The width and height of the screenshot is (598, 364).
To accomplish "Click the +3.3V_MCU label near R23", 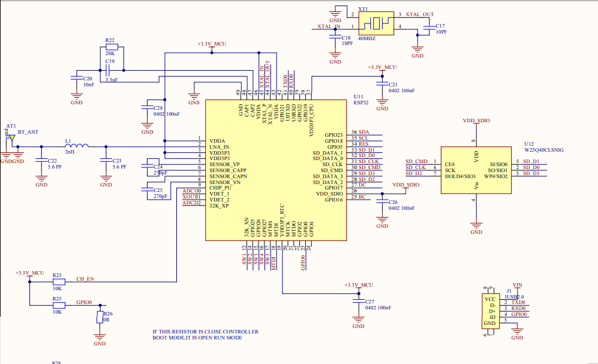I will pyautogui.click(x=30, y=273).
